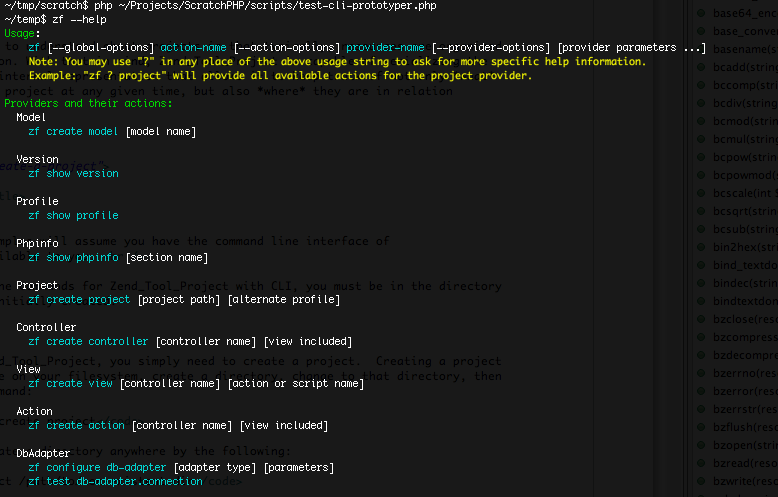
Task: Click the 'zf create model' command text
Action: pyautogui.click(x=76, y=131)
